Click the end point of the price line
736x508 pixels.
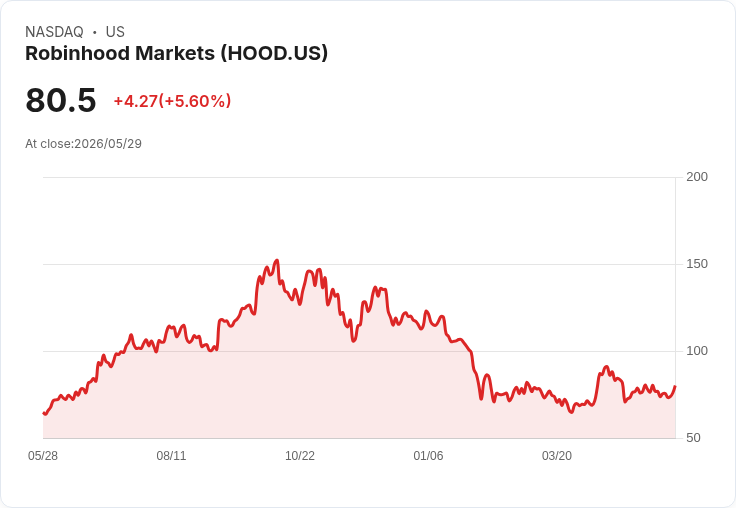(675, 386)
